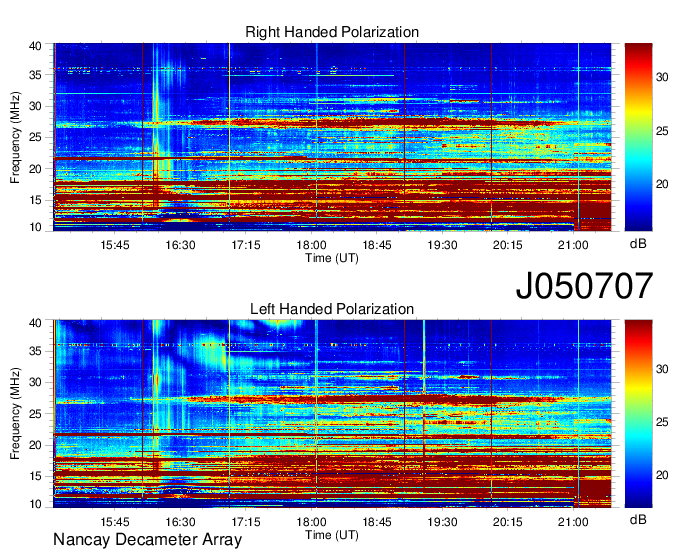Click the 40 MHz tick on Left Handed frequency axis
Viewport: 680px width, 552px height.
click(x=36, y=323)
